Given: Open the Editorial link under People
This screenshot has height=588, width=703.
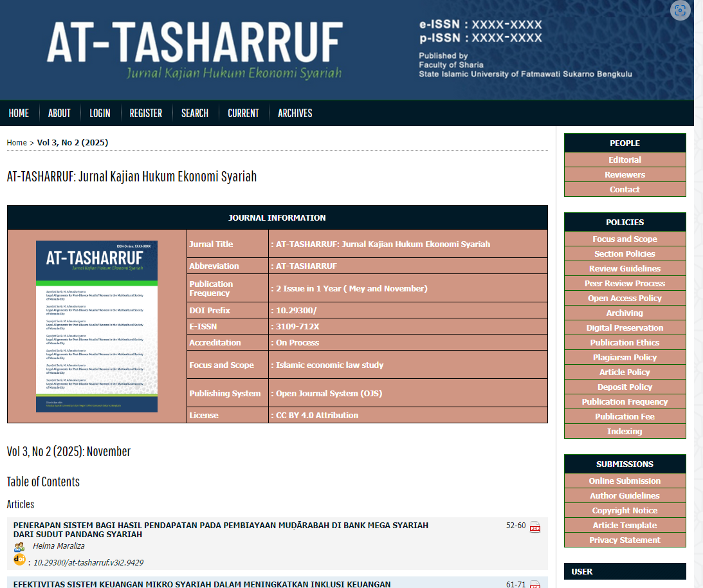Looking at the screenshot, I should point(625,160).
